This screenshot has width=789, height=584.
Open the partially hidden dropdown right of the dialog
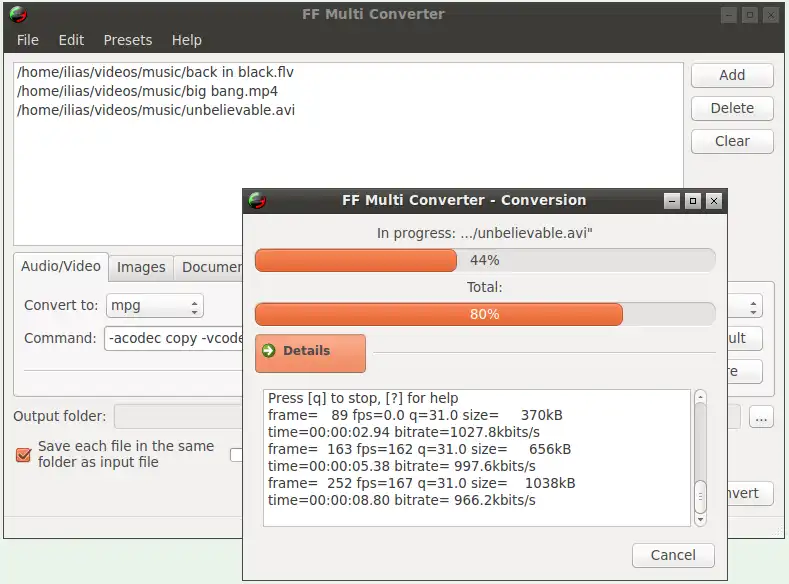[745, 306]
